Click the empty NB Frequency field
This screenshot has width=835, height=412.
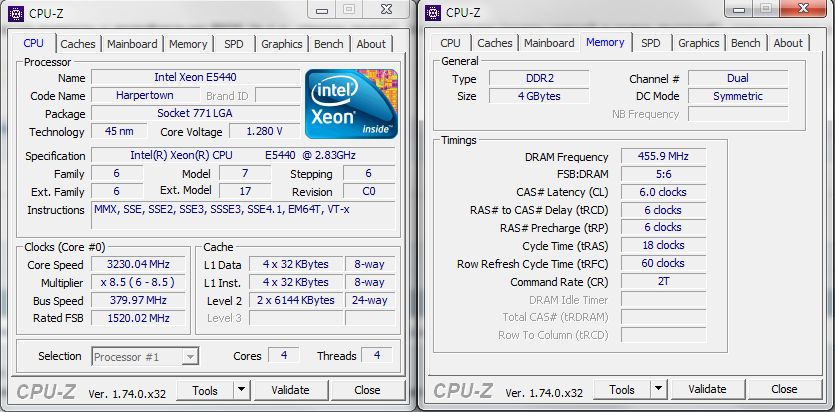(x=738, y=114)
